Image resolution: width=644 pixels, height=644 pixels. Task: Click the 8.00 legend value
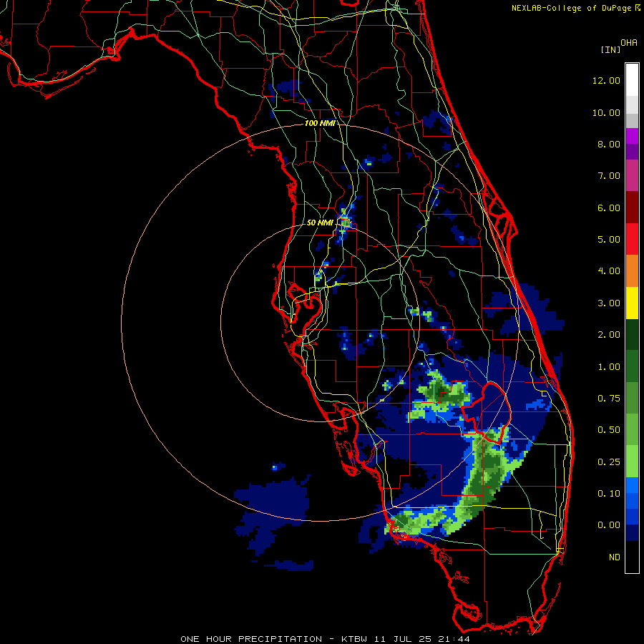pyautogui.click(x=609, y=144)
